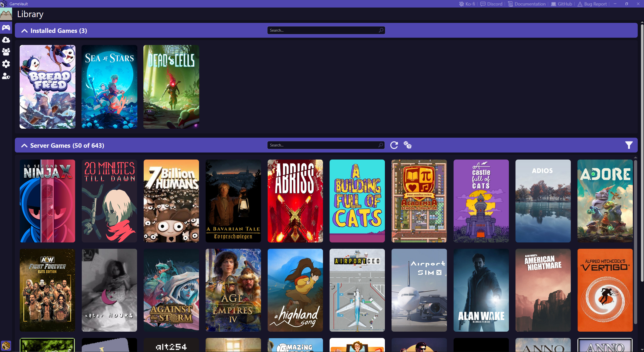Viewport: 644px width, 352px height.
Task: Click the user avatar cat icon
Action: 6,14
